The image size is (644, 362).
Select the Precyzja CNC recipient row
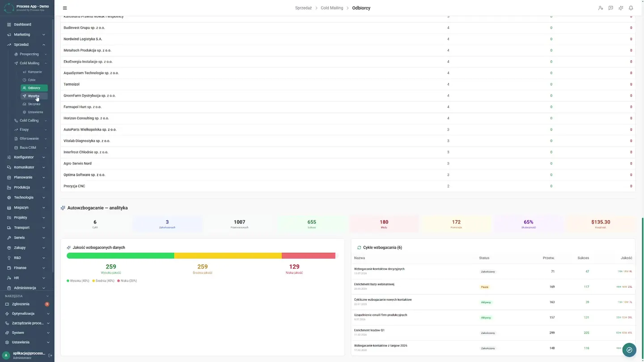tap(348, 186)
